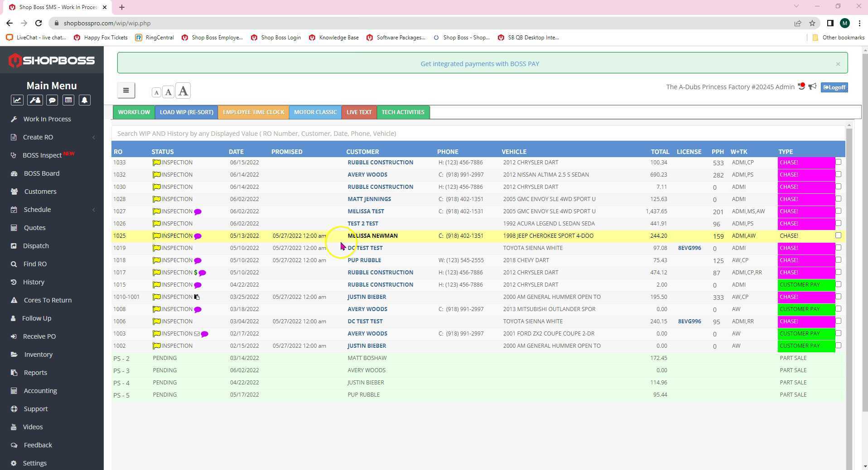Screen dimensions: 868x470
Task: Open the chat bubble icon under Main Menu
Action: point(52,100)
